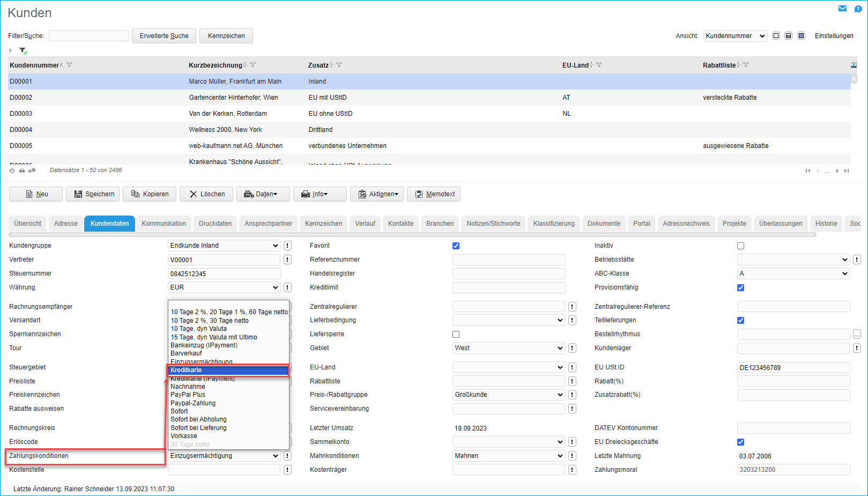Open the Ansicht Kundennummer dropdown
Screen dimensions: 868x496
click(x=735, y=36)
